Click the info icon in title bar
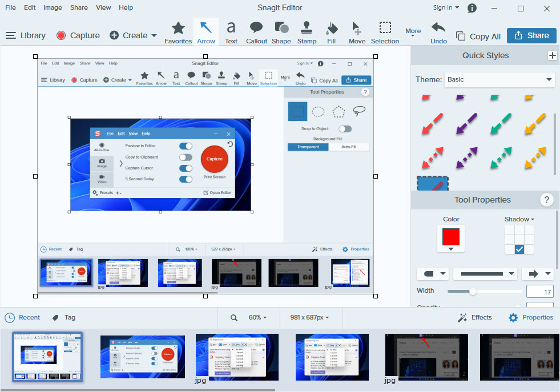 pyautogui.click(x=472, y=8)
